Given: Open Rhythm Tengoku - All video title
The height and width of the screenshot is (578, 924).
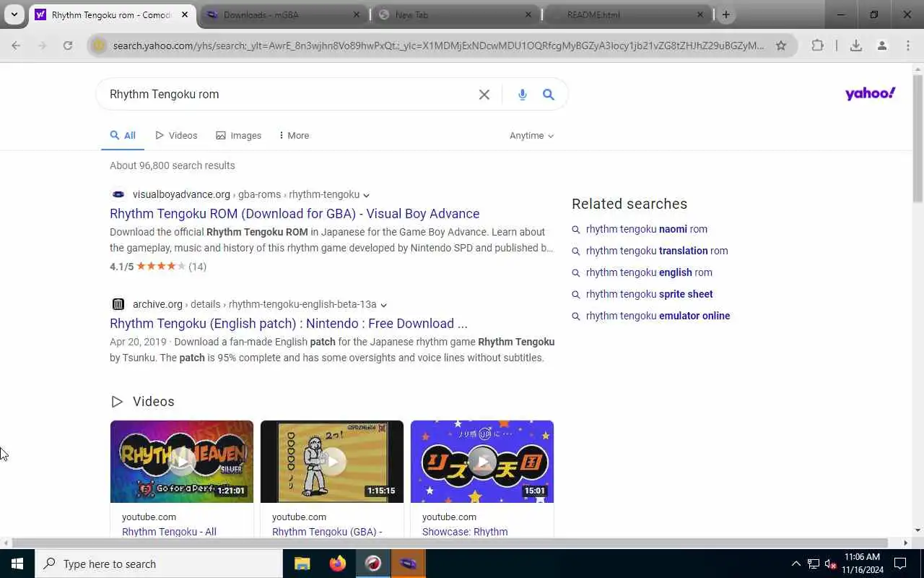Looking at the screenshot, I should tap(169, 532).
